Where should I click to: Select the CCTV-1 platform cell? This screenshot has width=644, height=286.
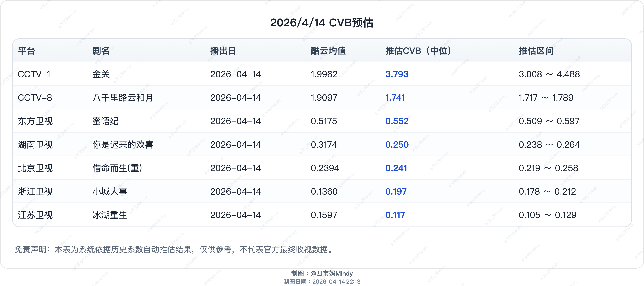click(34, 74)
